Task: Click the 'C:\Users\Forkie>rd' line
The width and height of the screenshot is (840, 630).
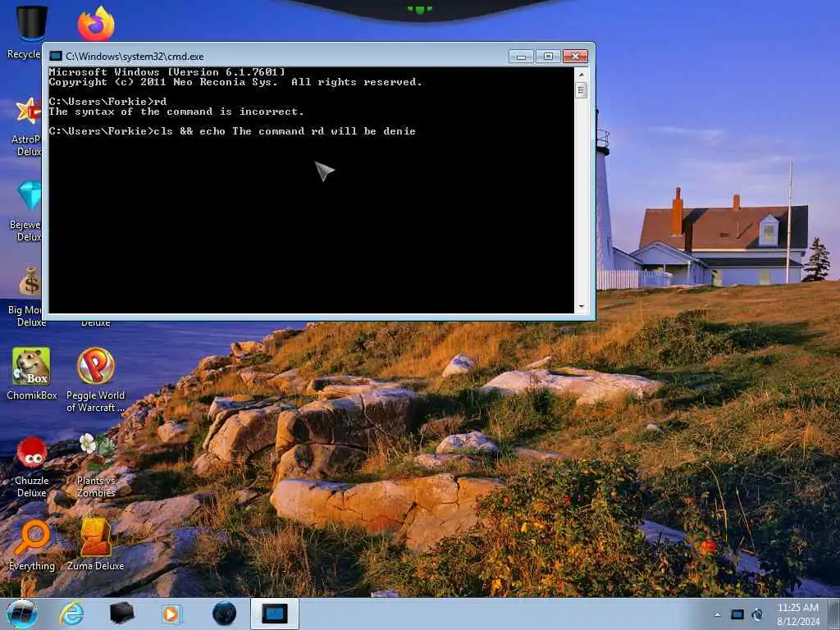Action: 107,101
